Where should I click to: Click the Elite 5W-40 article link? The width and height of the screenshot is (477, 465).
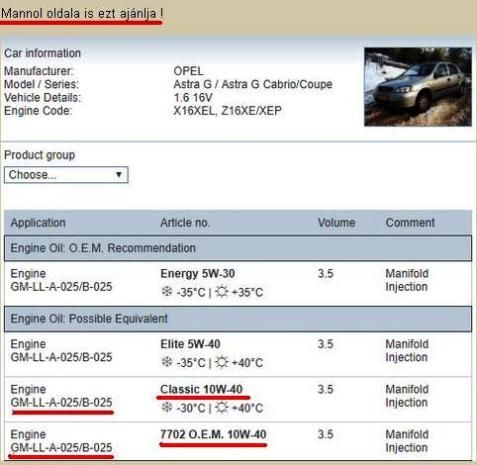190,344
